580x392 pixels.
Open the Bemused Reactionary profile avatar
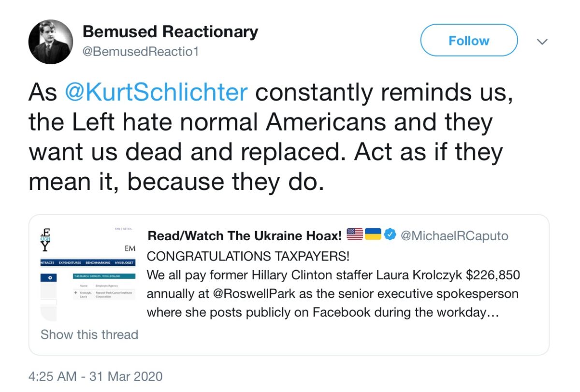pos(51,42)
